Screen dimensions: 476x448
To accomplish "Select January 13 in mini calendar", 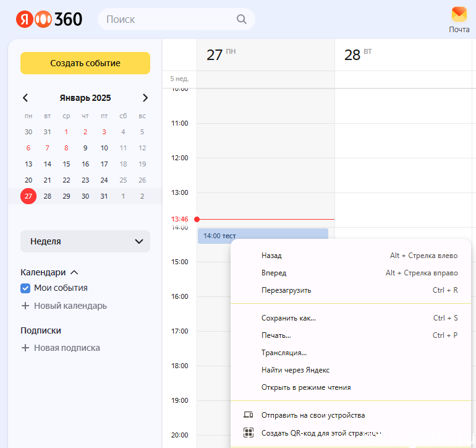I will (x=28, y=164).
